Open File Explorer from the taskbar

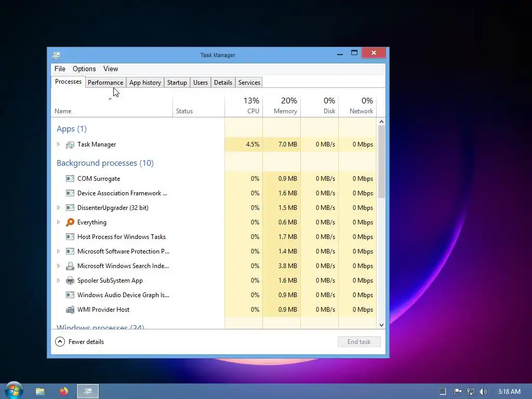[40, 391]
